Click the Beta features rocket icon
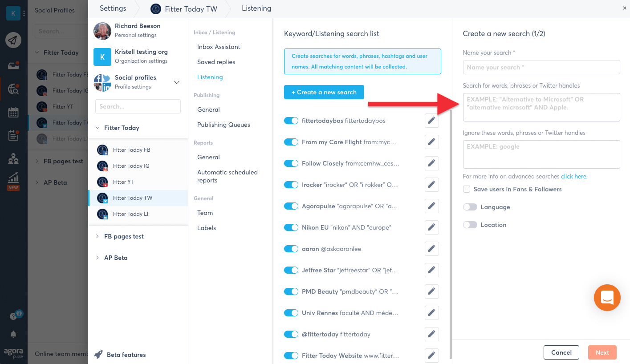630x364 pixels. pos(98,355)
